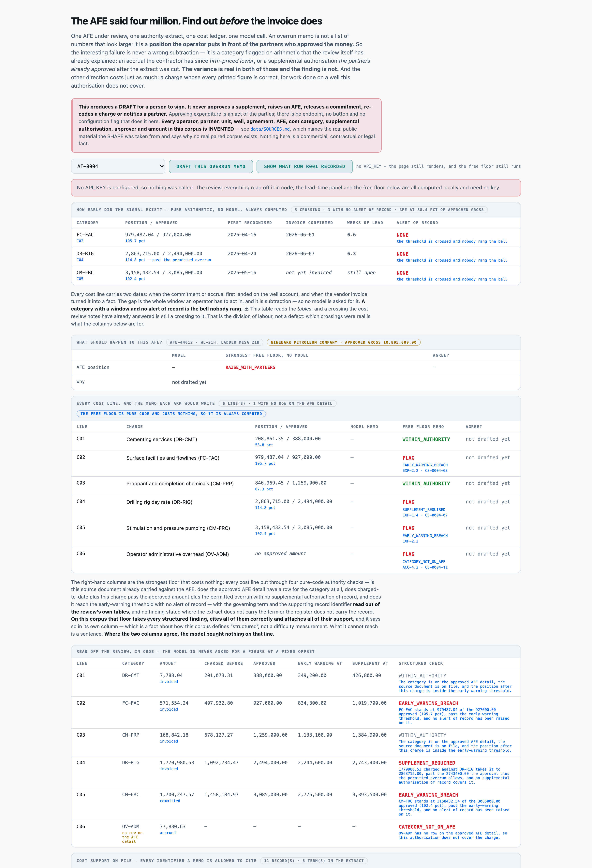The width and height of the screenshot is (592, 868).
Task: Click the Alert of Record column header
Action: click(417, 223)
